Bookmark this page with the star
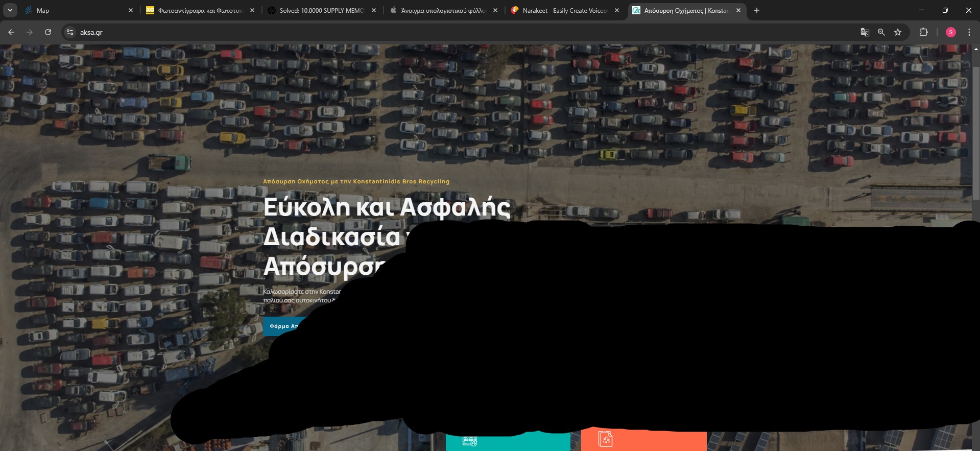Viewport: 980px width, 451px height. tap(898, 32)
